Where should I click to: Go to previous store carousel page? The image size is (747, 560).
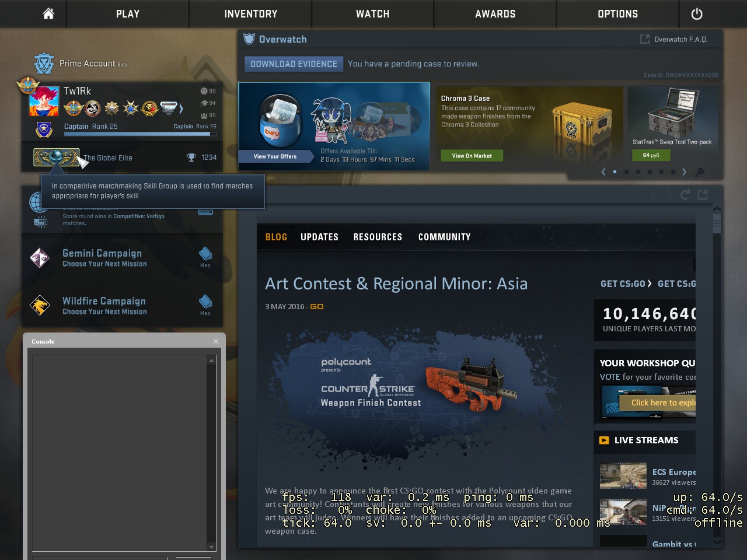603,171
